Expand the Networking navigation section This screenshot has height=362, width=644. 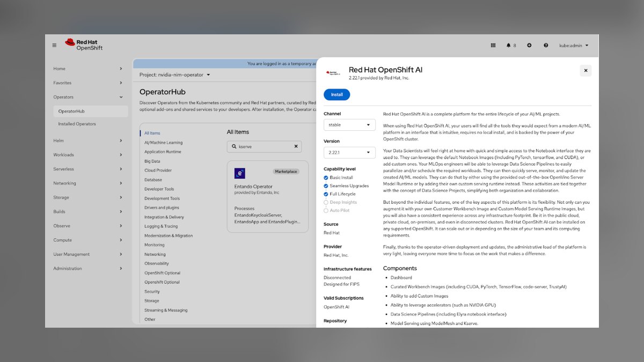point(88,183)
